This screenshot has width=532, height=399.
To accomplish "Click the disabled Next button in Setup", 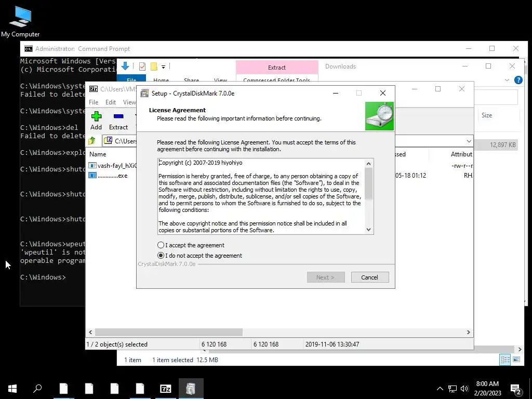I will click(326, 277).
